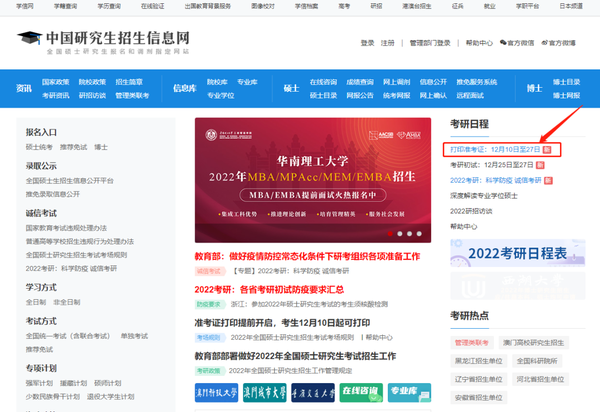Click the 黑龙江招生单位 hot tag
Viewport: 600px width, 412px height.
[x=478, y=361]
